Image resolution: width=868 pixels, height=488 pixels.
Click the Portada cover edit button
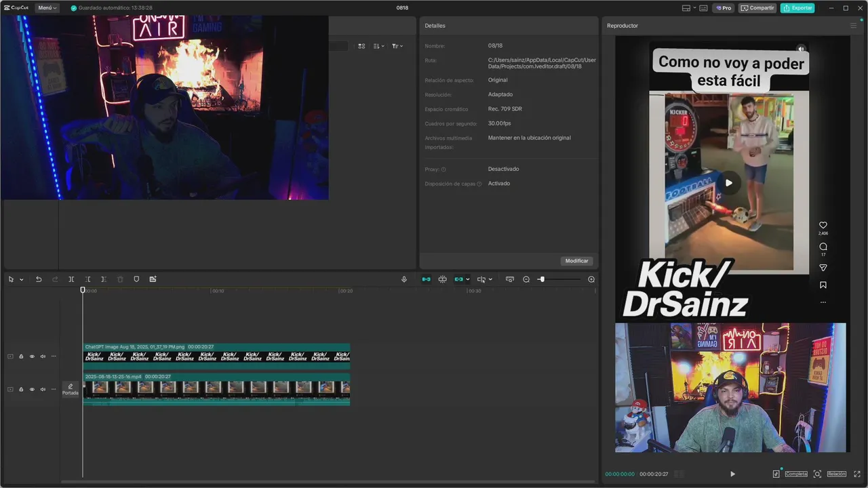(71, 389)
